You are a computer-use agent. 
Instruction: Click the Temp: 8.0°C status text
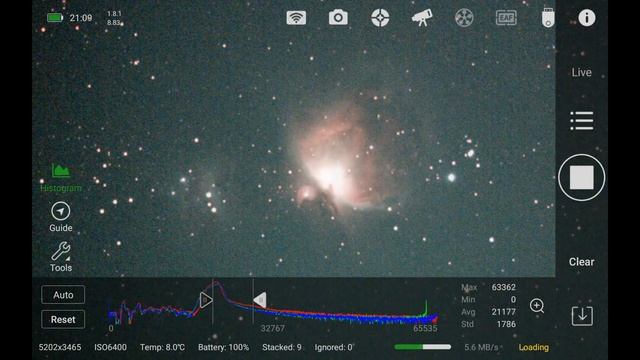(x=162, y=347)
